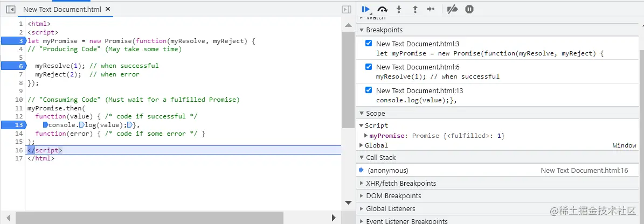Disable breakpoint at New Text Document.html:13
Viewport: 644px width, 224px height.
pos(369,90)
